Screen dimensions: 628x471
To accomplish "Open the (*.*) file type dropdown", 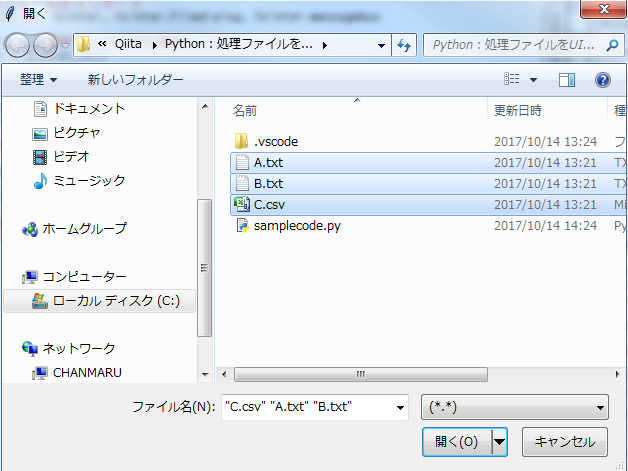I will coord(515,407).
